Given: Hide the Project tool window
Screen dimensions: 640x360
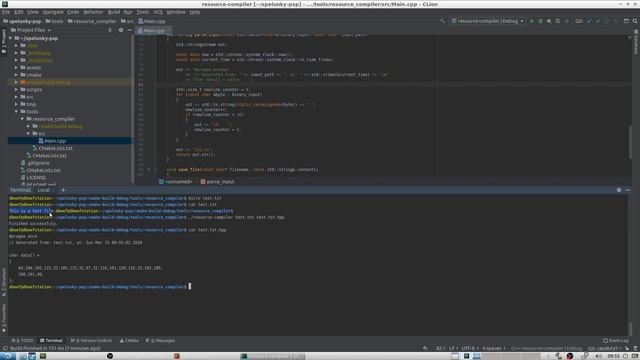Looking at the screenshot, I should coord(129,30).
